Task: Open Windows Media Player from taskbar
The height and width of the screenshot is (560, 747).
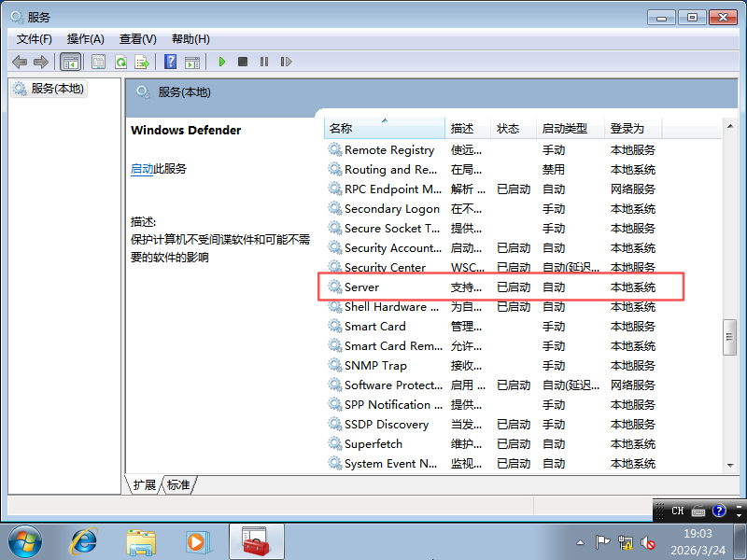Action: pyautogui.click(x=197, y=542)
